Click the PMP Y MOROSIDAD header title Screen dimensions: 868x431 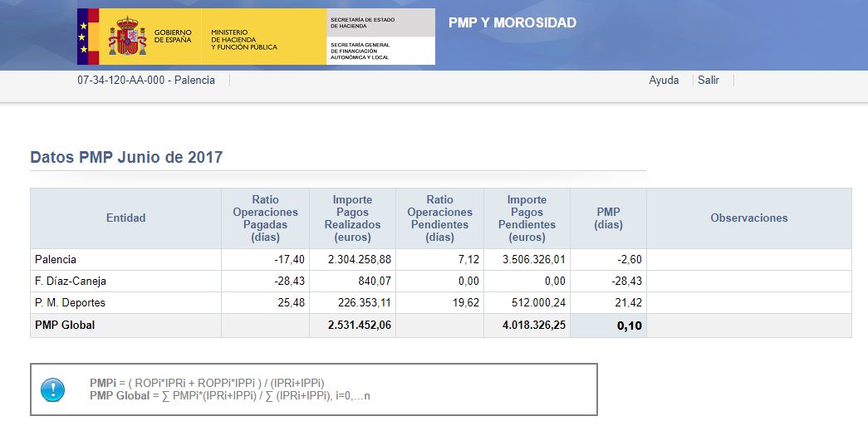512,22
